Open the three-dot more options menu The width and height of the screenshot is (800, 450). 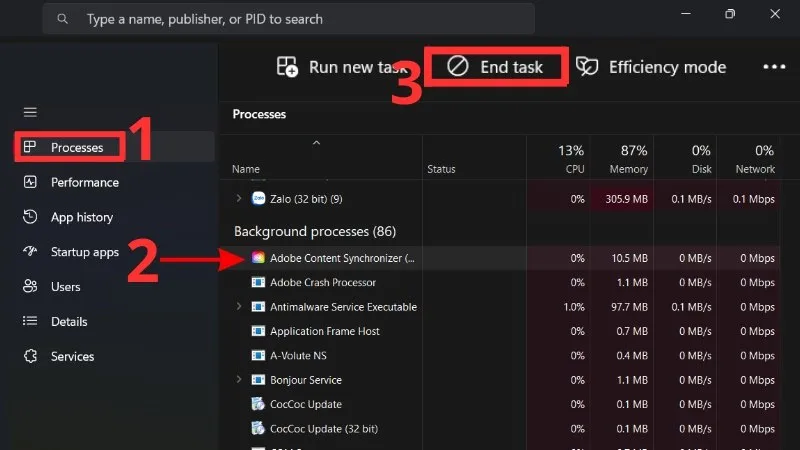pos(774,67)
